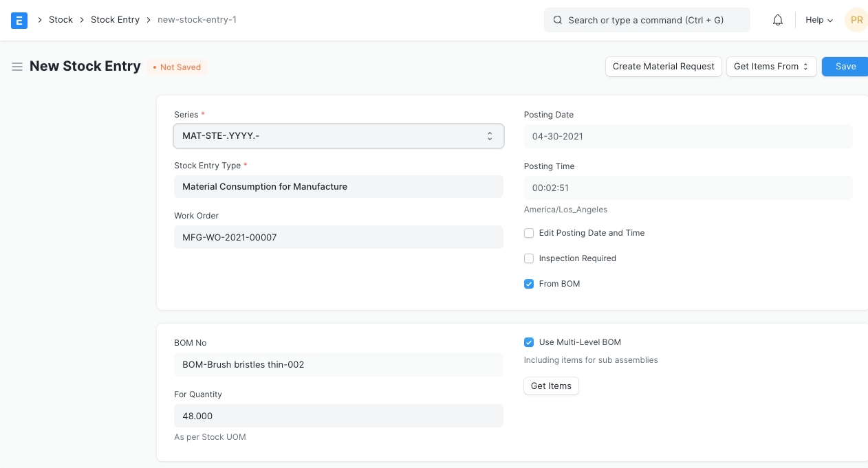The image size is (868, 468).
Task: Enable Edit Posting Date and Time
Action: coord(529,233)
